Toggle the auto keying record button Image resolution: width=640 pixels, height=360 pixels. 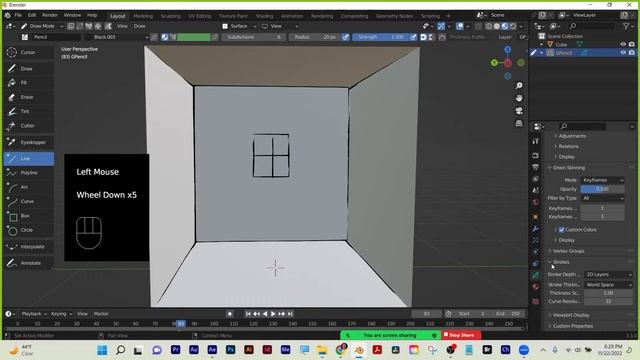[x=230, y=314]
